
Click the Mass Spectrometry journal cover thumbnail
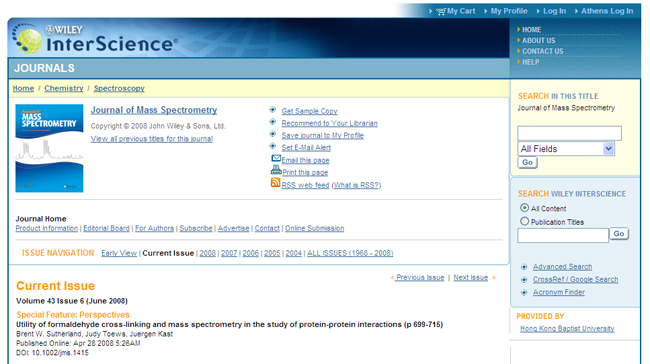49,148
